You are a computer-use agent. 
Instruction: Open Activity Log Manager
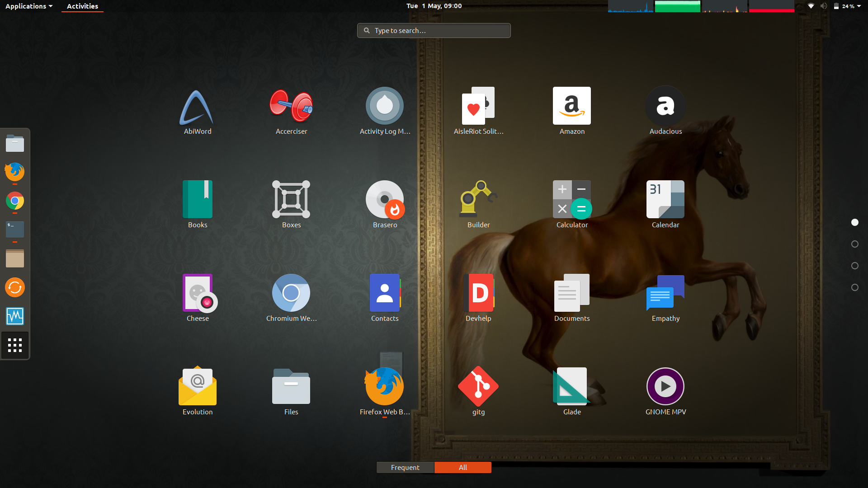point(385,111)
